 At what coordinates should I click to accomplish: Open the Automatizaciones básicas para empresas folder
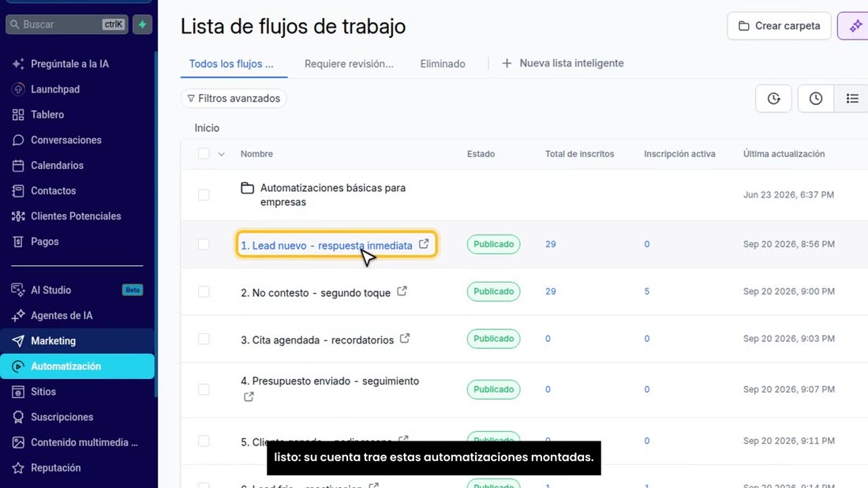click(x=333, y=195)
